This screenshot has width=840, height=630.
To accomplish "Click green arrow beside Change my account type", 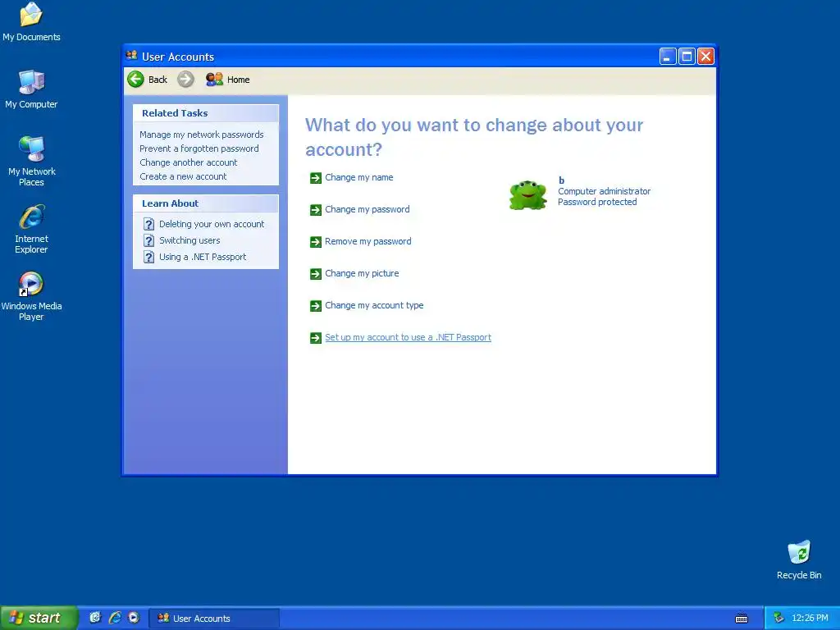I will point(316,306).
